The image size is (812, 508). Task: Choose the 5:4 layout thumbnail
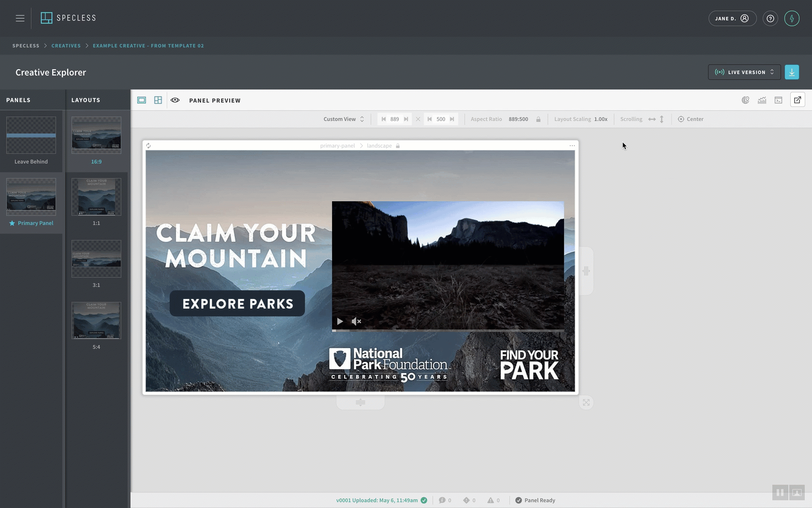point(96,321)
